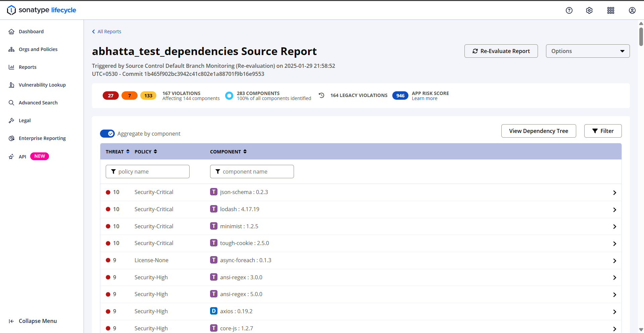The width and height of the screenshot is (644, 333).
Task: Click the blue 946 risk score badge
Action: (x=400, y=96)
